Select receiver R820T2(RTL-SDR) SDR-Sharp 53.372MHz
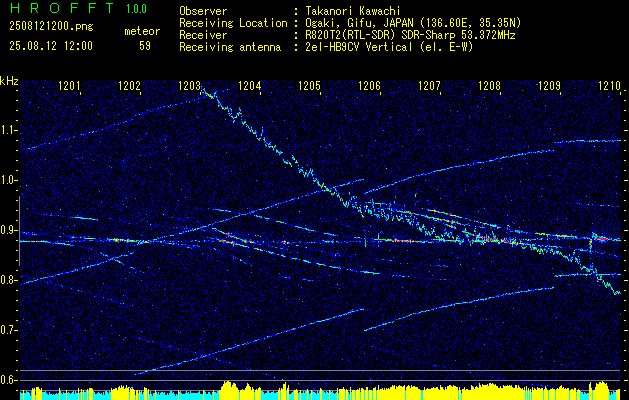 click(x=409, y=35)
